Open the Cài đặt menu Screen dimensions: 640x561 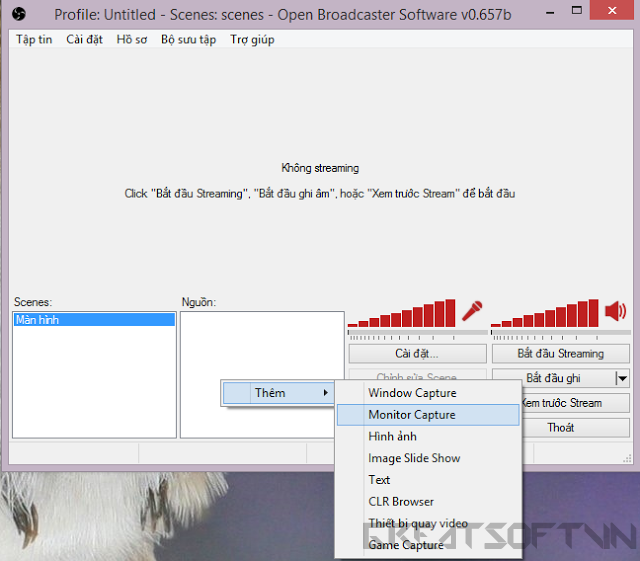tap(84, 40)
